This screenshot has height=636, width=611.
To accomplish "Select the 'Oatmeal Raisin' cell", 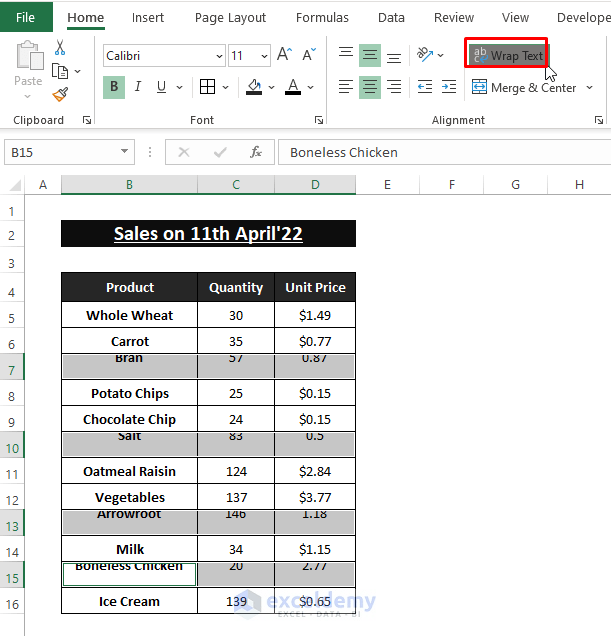I will [129, 471].
